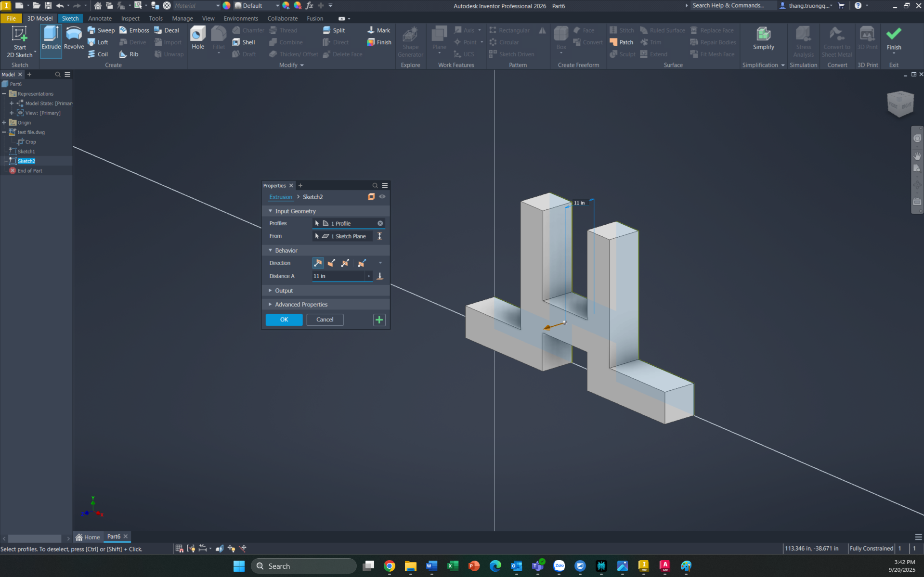This screenshot has width=924, height=577.
Task: Open the Patch surface tool
Action: pos(622,42)
